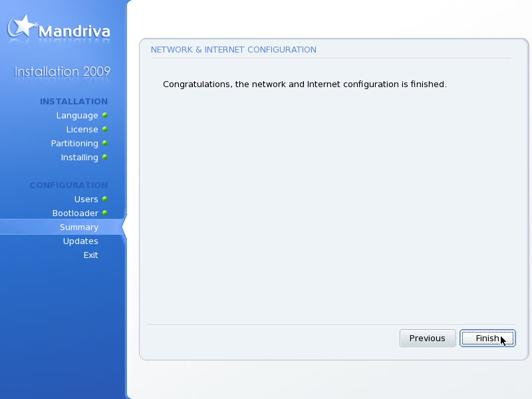532x399 pixels.
Task: Click green status dot beside License
Action: 105,129
